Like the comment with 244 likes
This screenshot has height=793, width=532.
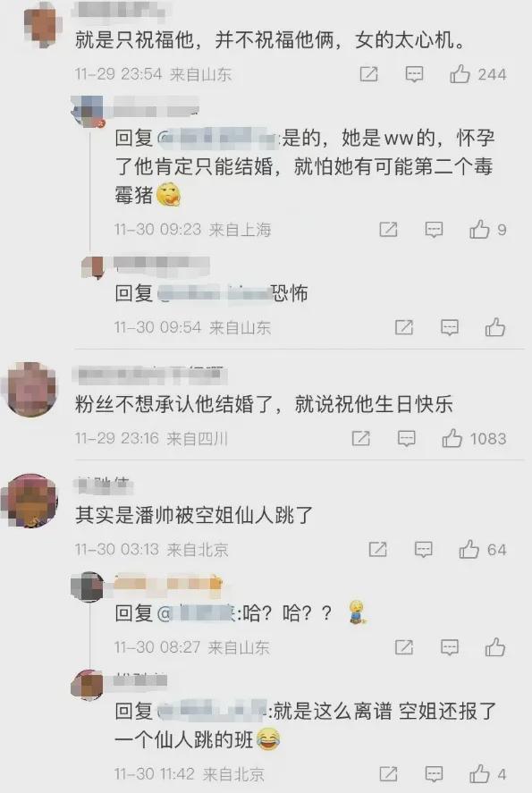[x=460, y=74]
